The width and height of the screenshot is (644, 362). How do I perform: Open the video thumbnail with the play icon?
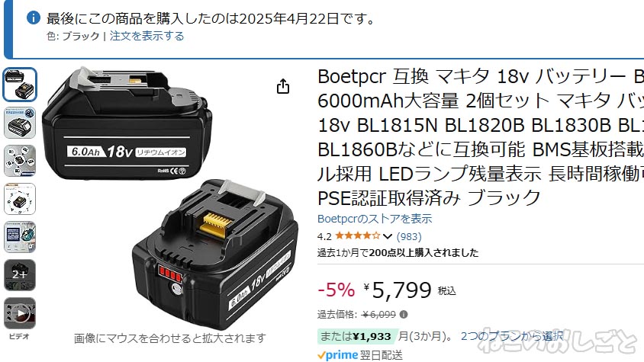(20, 313)
